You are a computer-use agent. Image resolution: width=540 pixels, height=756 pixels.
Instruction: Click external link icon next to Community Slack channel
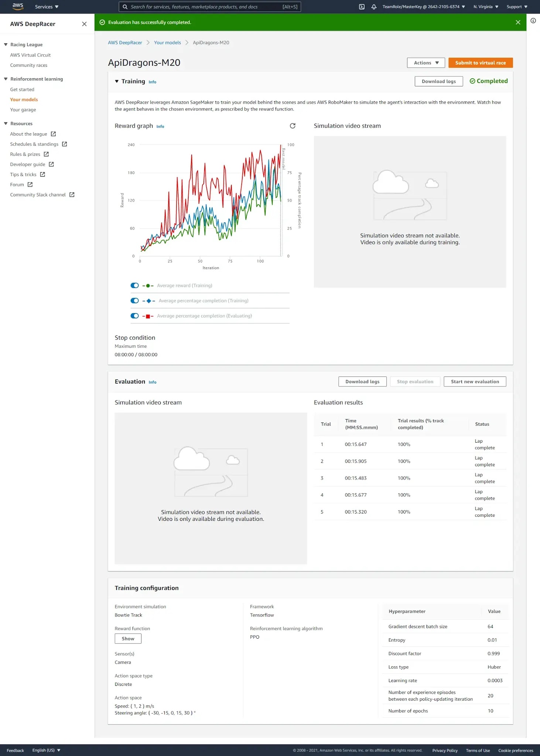click(72, 195)
